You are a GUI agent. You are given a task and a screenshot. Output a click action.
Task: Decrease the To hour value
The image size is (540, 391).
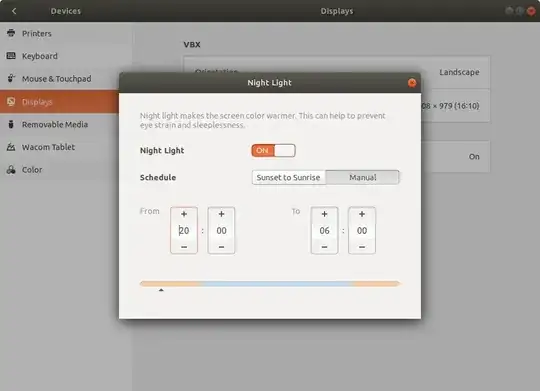click(324, 247)
